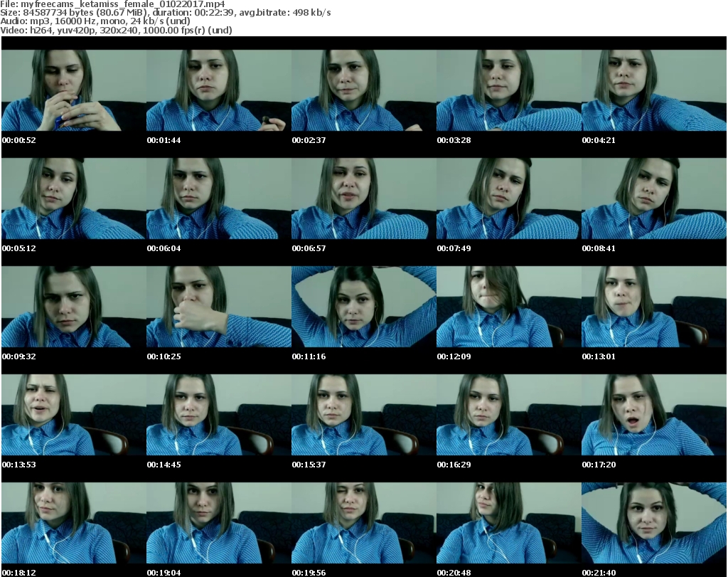The width and height of the screenshot is (728, 577).
Task: Click the 00:17:20 timestamp label
Action: pos(599,465)
